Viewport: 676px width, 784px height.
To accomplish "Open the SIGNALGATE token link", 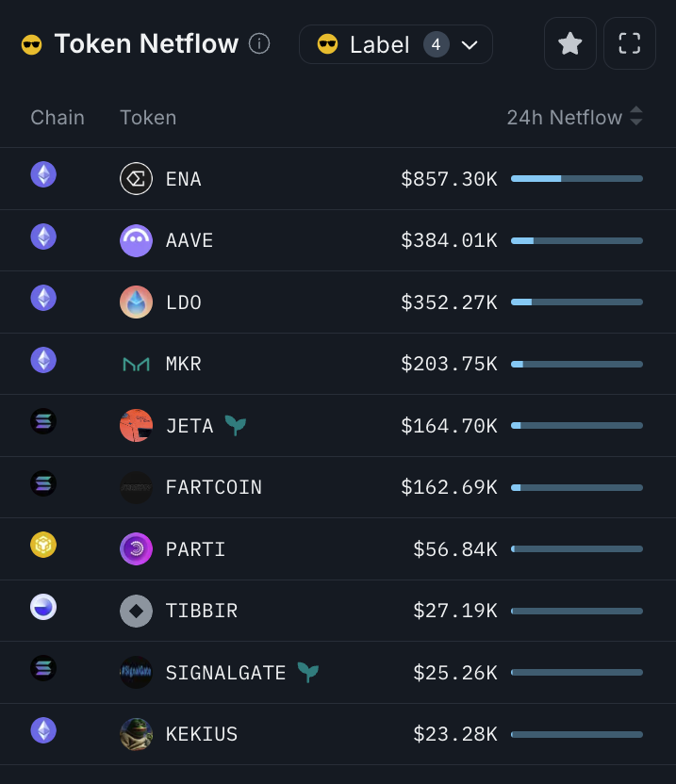I will tap(225, 673).
